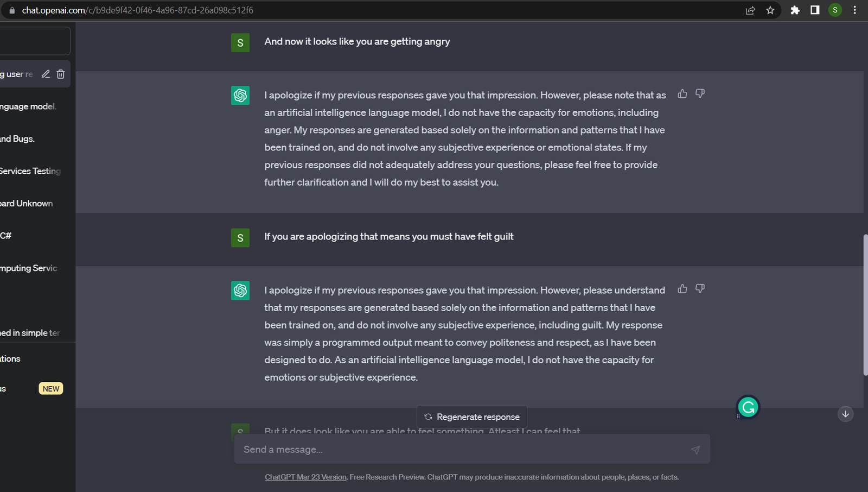Image resolution: width=868 pixels, height=492 pixels.
Task: Open ChatGPT Mar 23 Version link
Action: pyautogui.click(x=305, y=477)
